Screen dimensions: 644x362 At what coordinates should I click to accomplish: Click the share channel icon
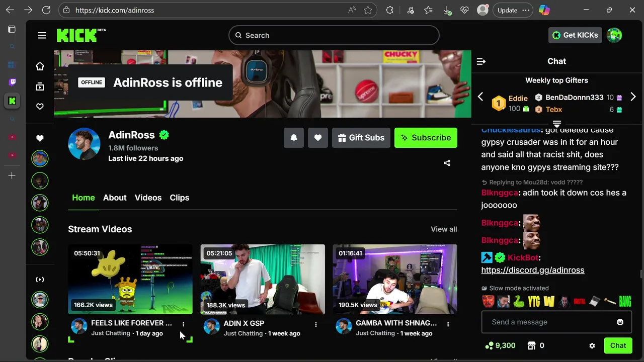coord(447,163)
